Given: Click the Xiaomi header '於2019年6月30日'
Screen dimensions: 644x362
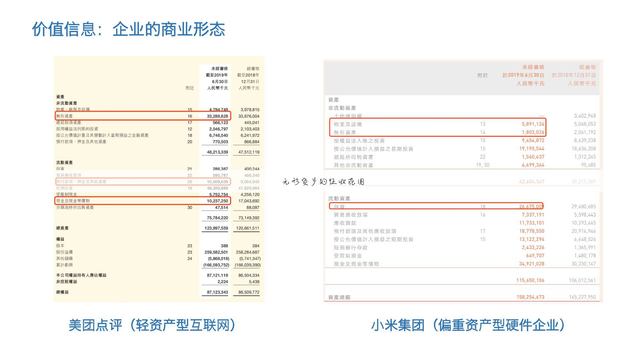Looking at the screenshot, I should pyautogui.click(x=523, y=75).
